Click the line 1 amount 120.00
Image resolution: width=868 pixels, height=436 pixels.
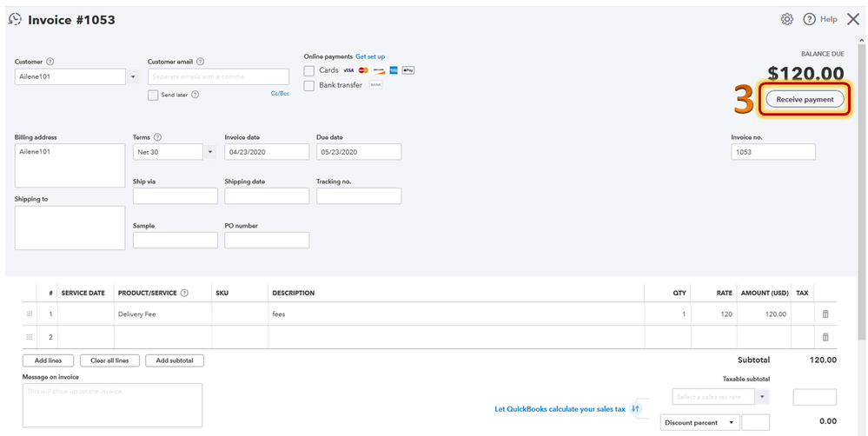pos(765,314)
